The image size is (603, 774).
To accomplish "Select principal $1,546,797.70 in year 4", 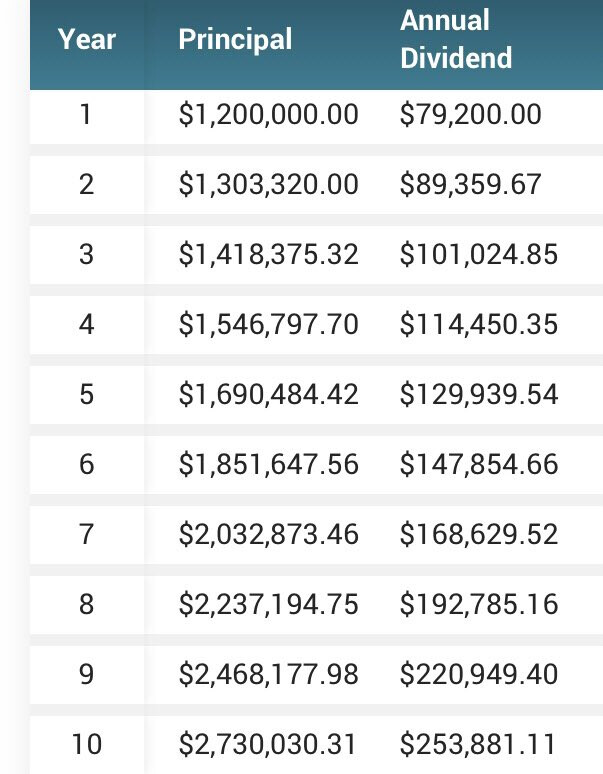I will click(268, 325).
